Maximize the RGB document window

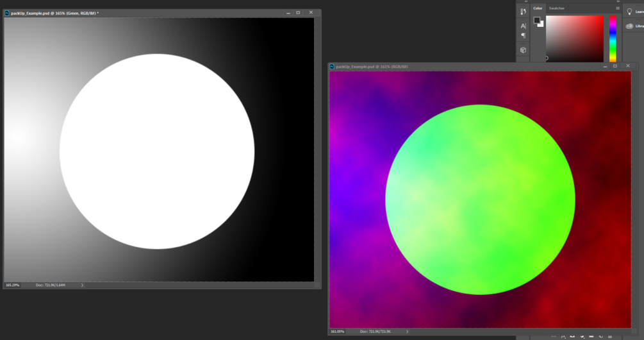tap(615, 66)
